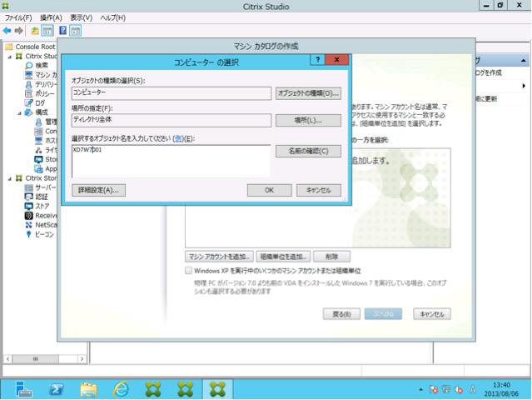The width and height of the screenshot is (532, 400).
Task: Collapse the Citrix Studio tree node
Action: (x=10, y=57)
